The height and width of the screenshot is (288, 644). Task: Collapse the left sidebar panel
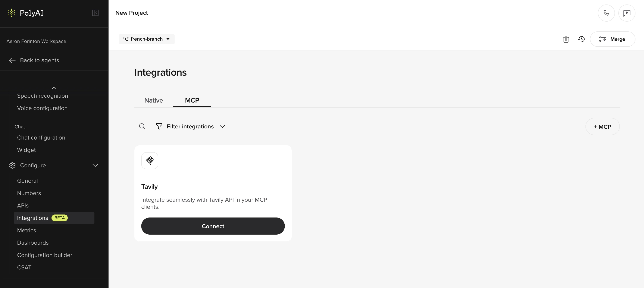click(95, 13)
